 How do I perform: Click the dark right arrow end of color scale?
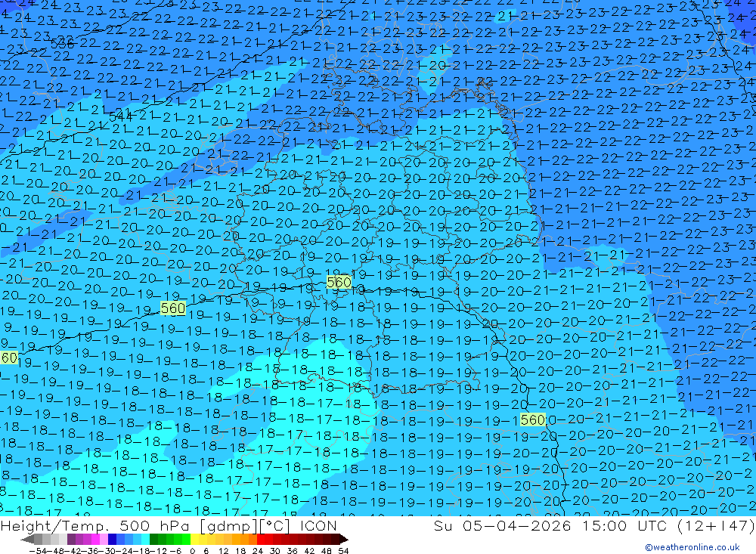[x=343, y=539]
